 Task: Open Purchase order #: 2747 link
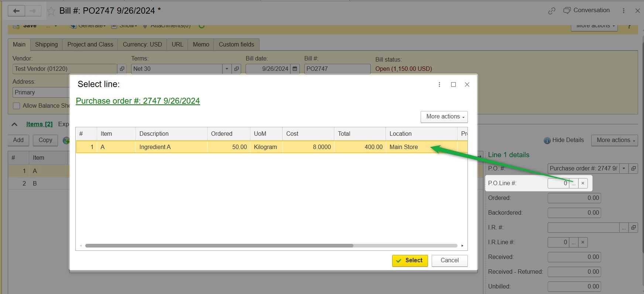[138, 101]
